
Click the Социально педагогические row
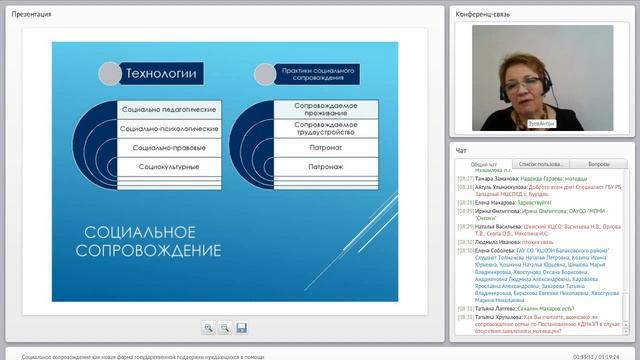point(169,109)
